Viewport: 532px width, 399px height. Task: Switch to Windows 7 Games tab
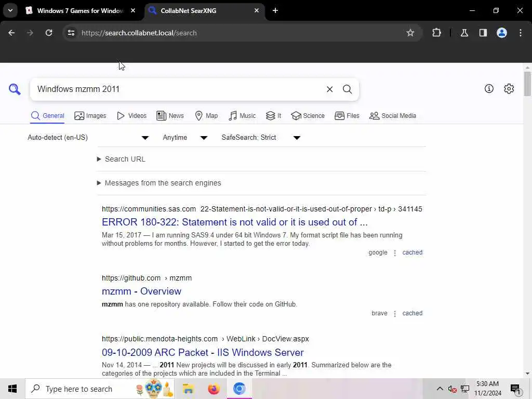[x=80, y=10]
